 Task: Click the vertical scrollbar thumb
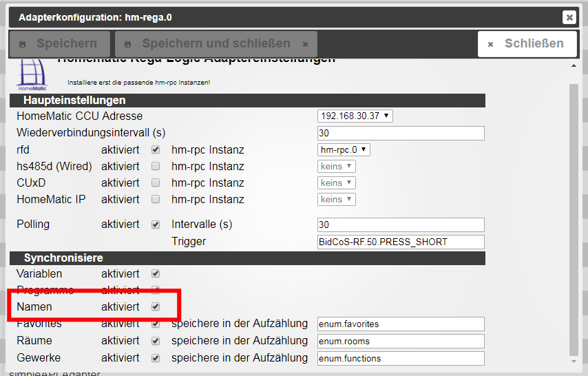coord(574,220)
